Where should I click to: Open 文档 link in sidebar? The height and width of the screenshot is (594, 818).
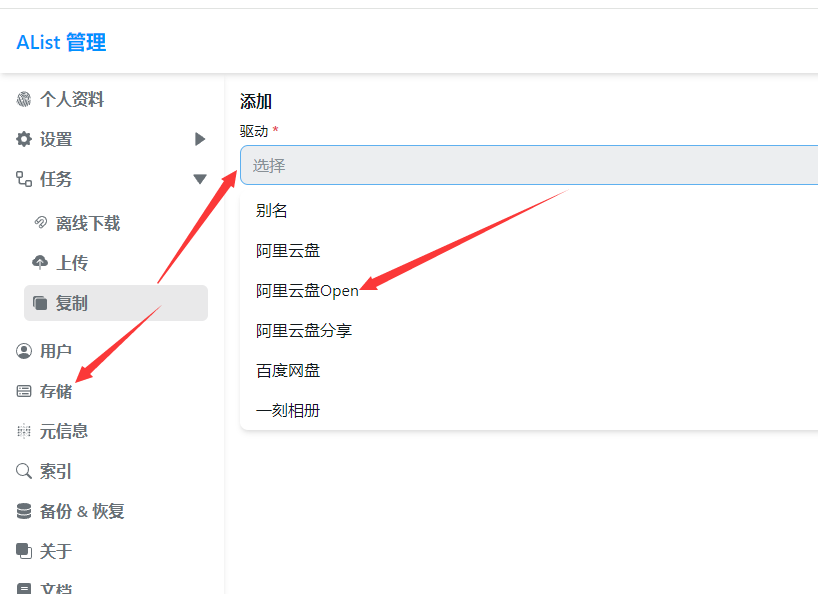[x=56, y=588]
